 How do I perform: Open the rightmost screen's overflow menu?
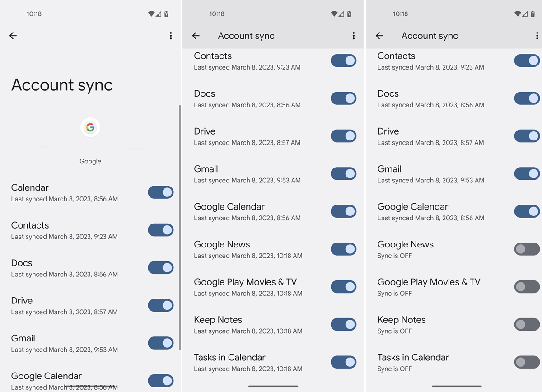point(537,36)
